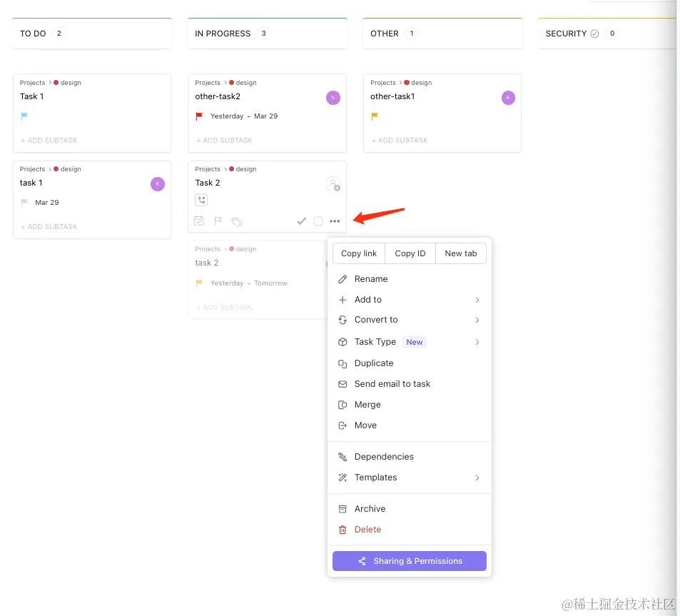This screenshot has height=616, width=680.
Task: Click the trash icon beside Delete
Action: [x=342, y=530]
